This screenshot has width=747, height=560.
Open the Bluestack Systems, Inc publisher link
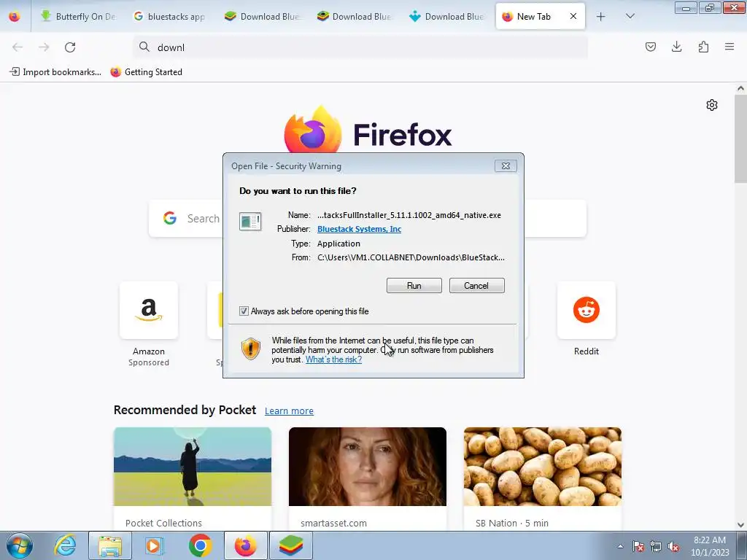click(359, 229)
